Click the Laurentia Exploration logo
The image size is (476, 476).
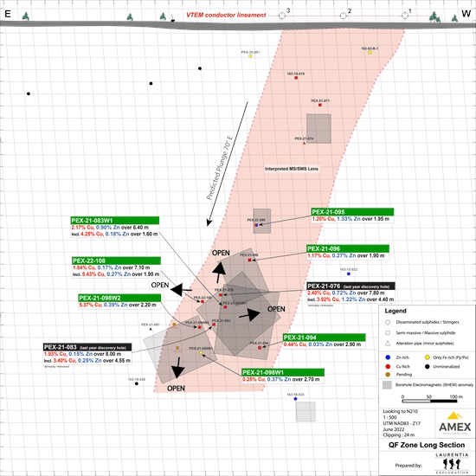tap(452, 464)
